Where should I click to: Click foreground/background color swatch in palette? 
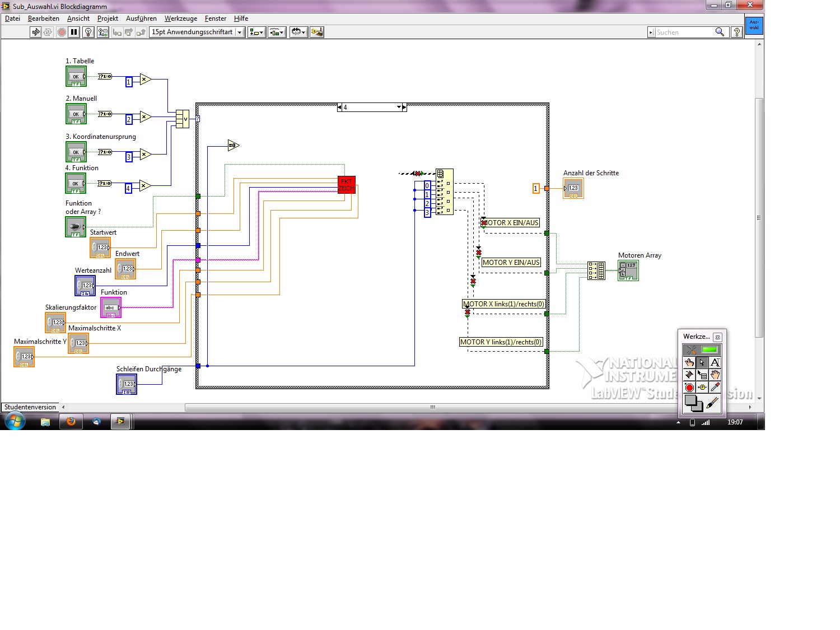pyautogui.click(x=693, y=402)
